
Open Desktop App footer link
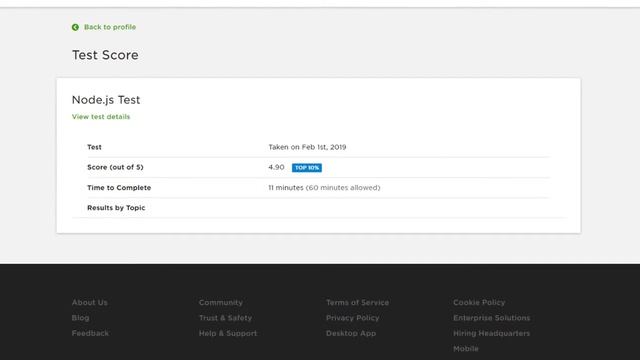pos(351,333)
